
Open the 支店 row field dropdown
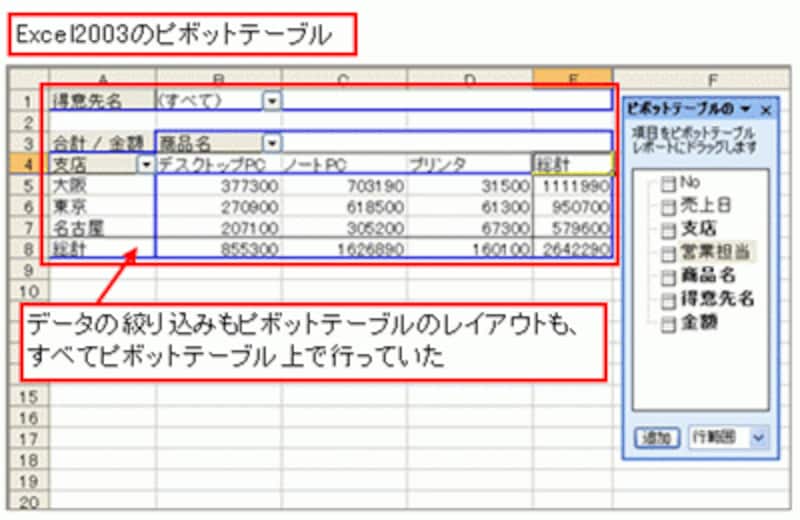click(x=146, y=164)
